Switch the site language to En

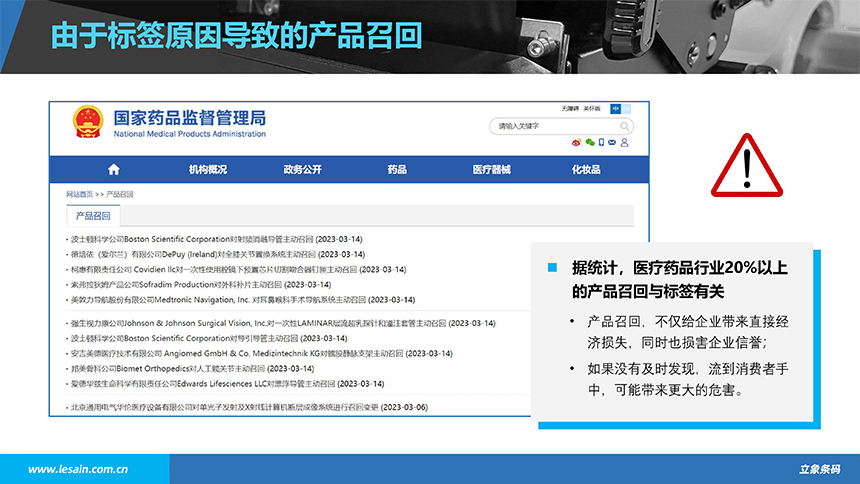tap(629, 108)
